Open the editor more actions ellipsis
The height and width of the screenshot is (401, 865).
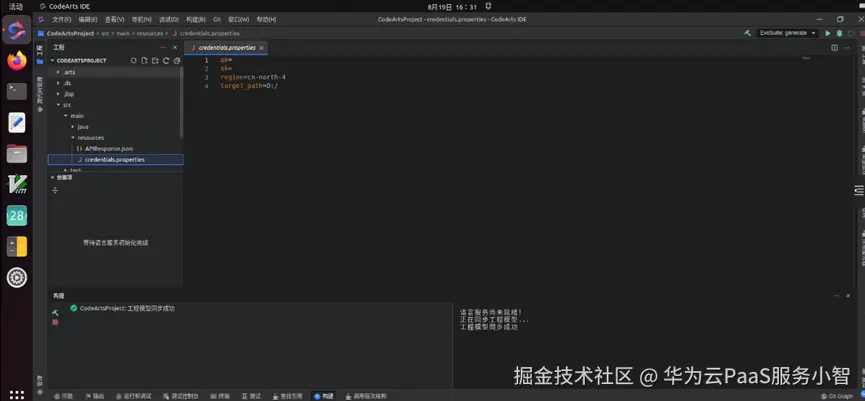(847, 48)
